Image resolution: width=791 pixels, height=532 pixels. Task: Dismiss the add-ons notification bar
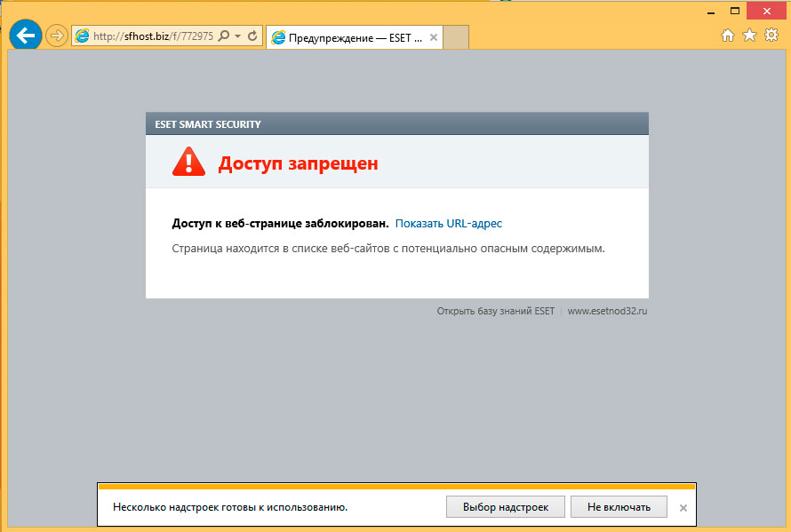coord(683,508)
